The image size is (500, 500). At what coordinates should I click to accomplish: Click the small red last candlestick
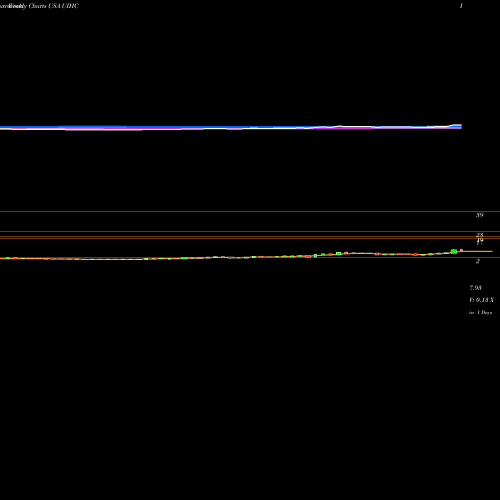461,250
